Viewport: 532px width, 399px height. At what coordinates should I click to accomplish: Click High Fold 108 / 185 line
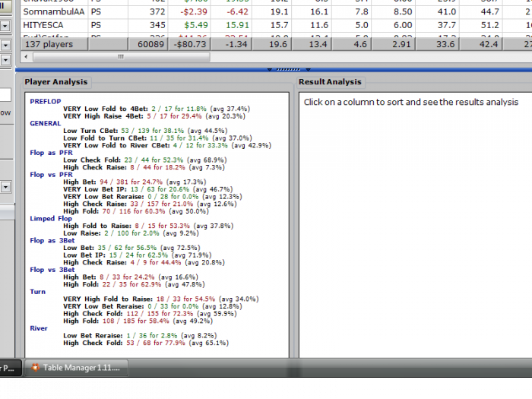[x=138, y=321]
